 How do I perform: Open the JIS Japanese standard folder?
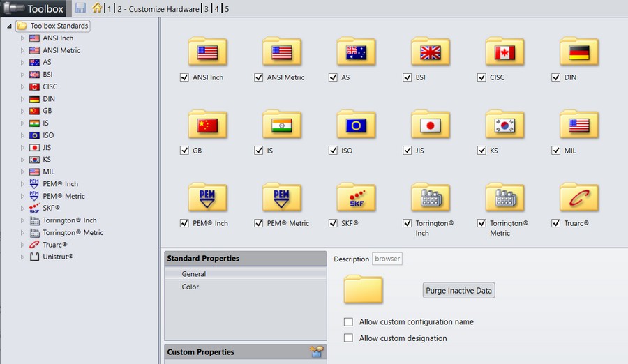431,125
